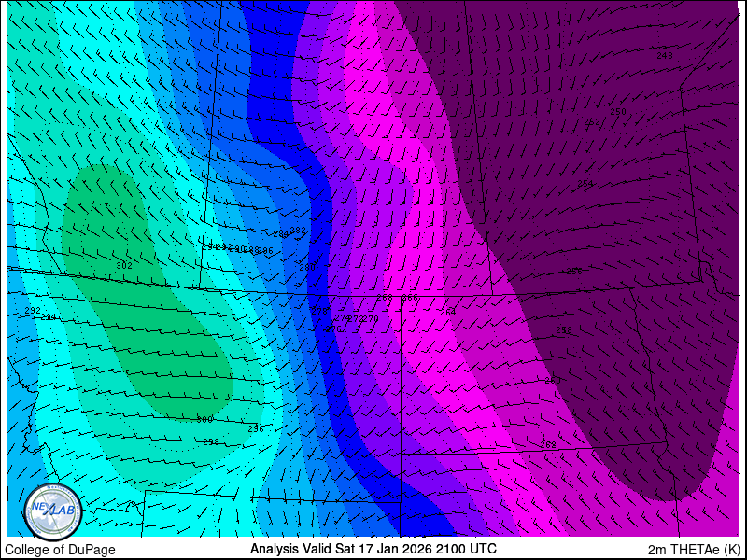Click the 250 contour label
This screenshot has height=560, width=747.
pyautogui.click(x=618, y=111)
